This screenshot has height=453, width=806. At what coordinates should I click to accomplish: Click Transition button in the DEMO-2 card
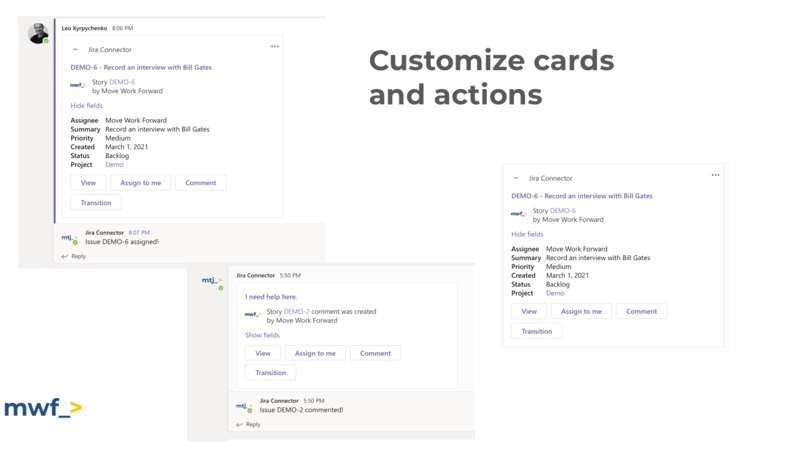click(270, 373)
